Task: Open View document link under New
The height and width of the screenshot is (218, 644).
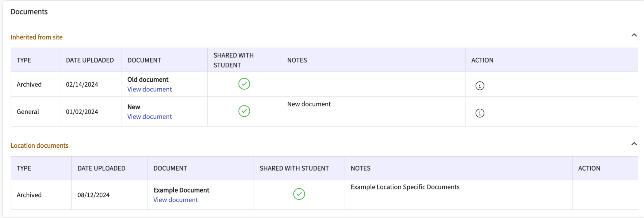Action: (x=150, y=117)
